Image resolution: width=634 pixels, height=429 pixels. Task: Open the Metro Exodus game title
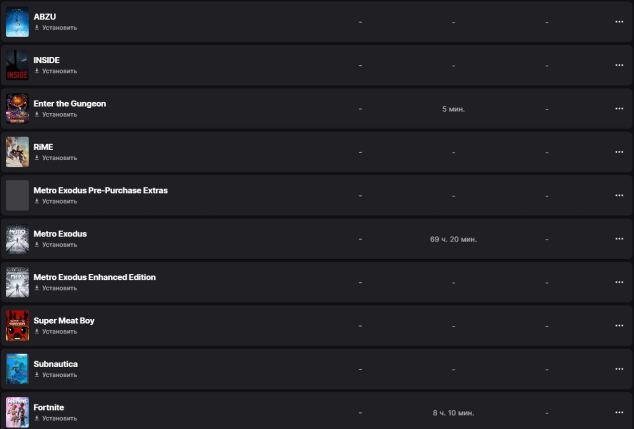pos(60,233)
